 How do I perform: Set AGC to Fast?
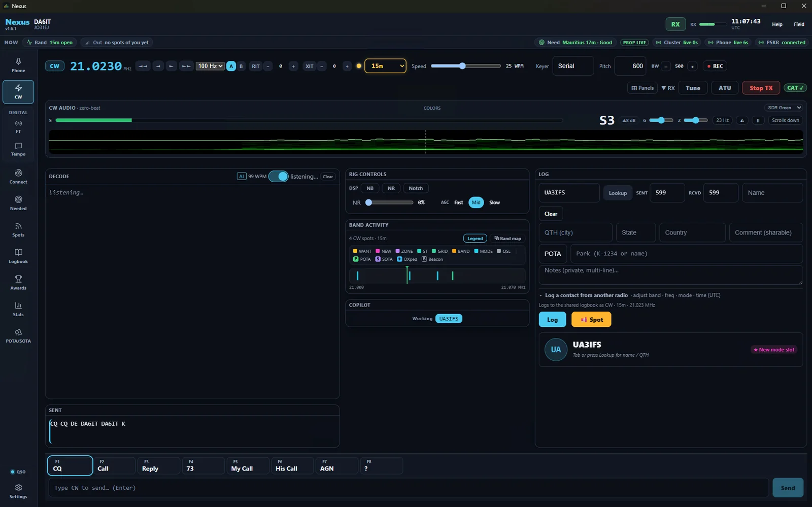(458, 202)
